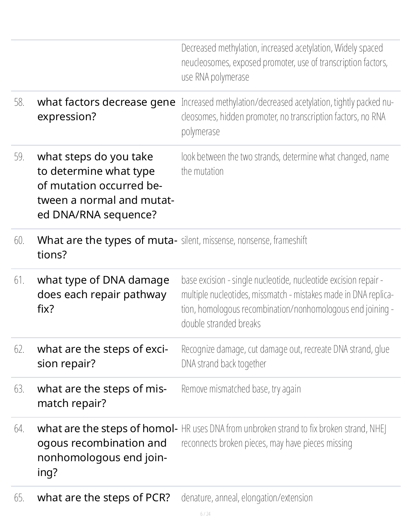Click the row number 58
Image resolution: width=411 pixels, height=532 pixels.
19,102
